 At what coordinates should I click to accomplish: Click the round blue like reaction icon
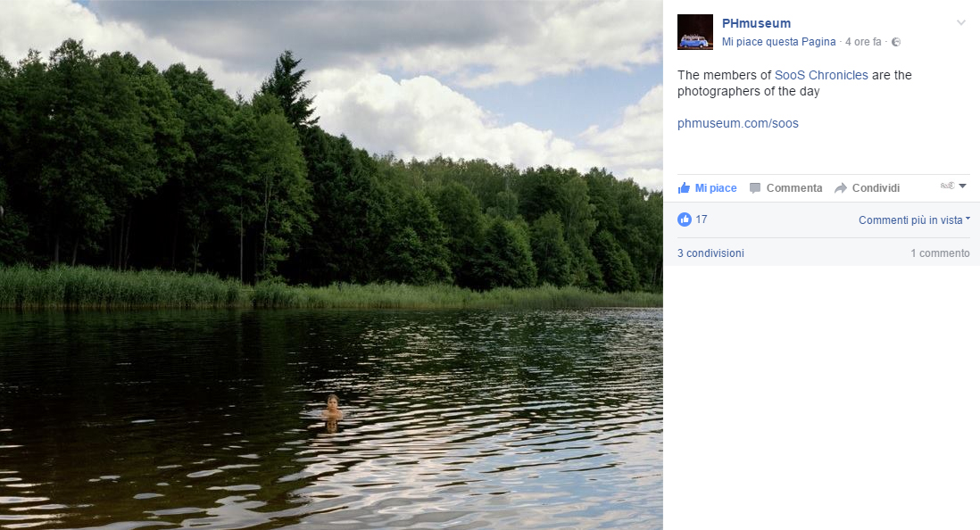click(x=685, y=219)
